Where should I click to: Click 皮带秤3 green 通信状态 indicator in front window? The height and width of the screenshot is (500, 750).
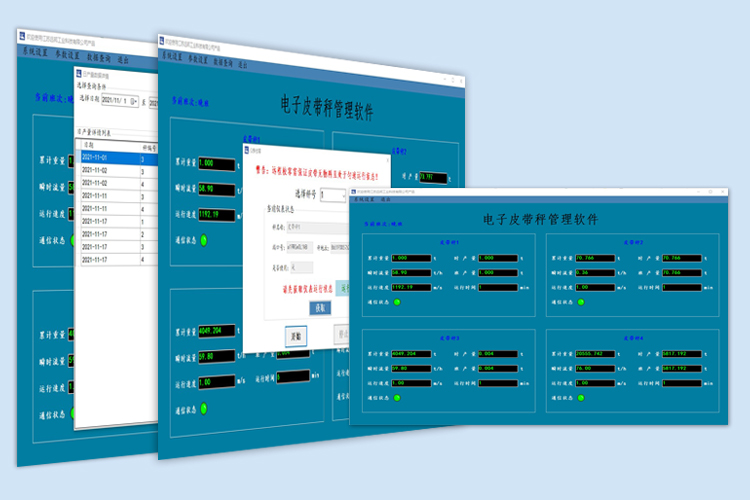(x=397, y=397)
